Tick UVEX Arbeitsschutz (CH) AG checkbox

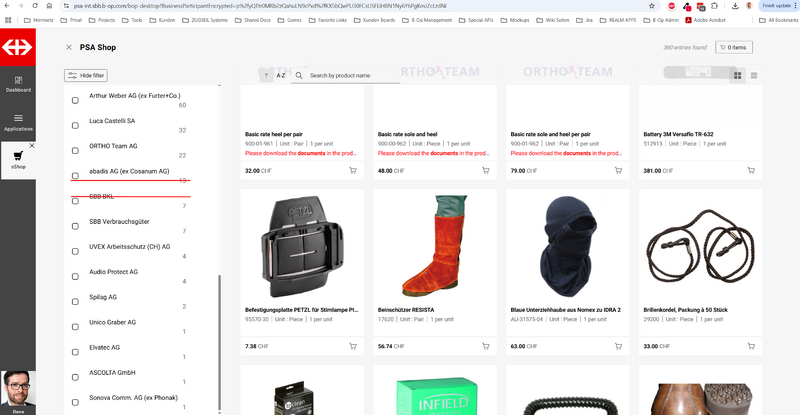(76, 251)
